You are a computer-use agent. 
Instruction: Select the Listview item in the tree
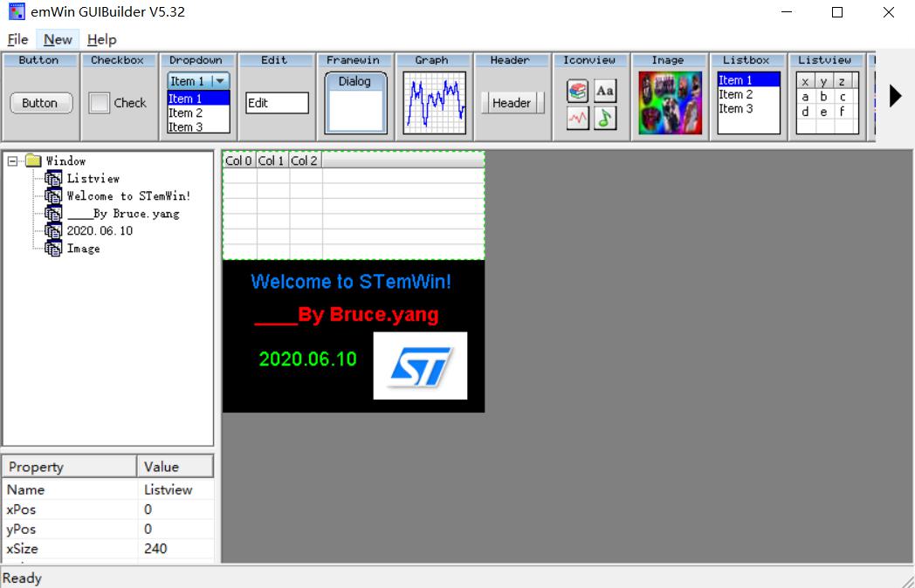(93, 179)
